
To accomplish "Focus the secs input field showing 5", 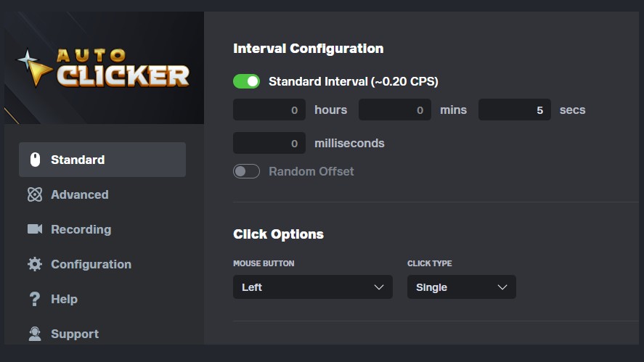I will click(514, 110).
